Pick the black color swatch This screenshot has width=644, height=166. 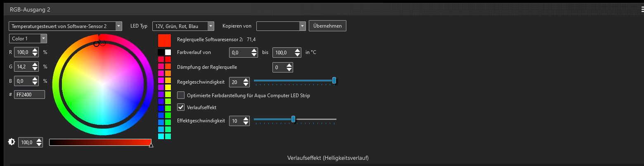(161, 52)
